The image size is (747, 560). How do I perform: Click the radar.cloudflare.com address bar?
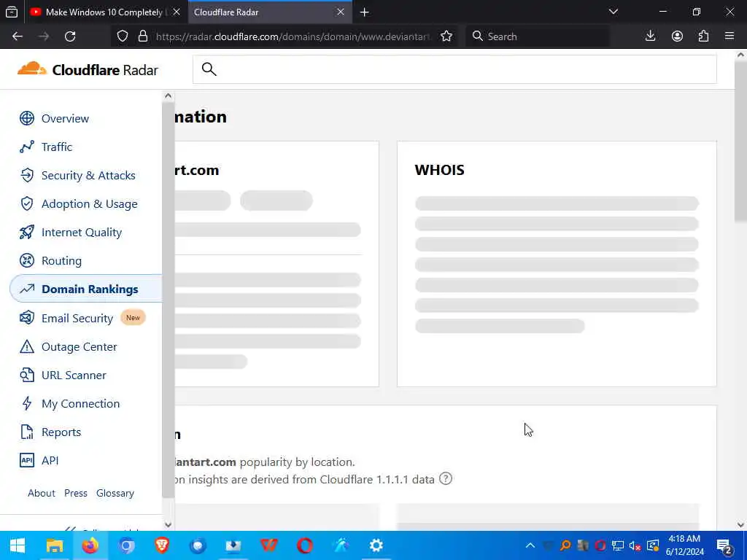pyautogui.click(x=293, y=36)
